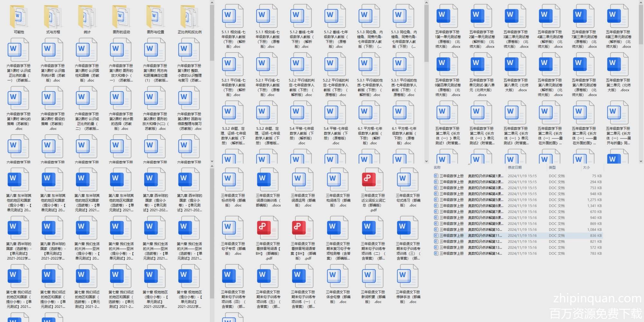Select 5.1.2 垂线 原卷版 doc icon

335,16
